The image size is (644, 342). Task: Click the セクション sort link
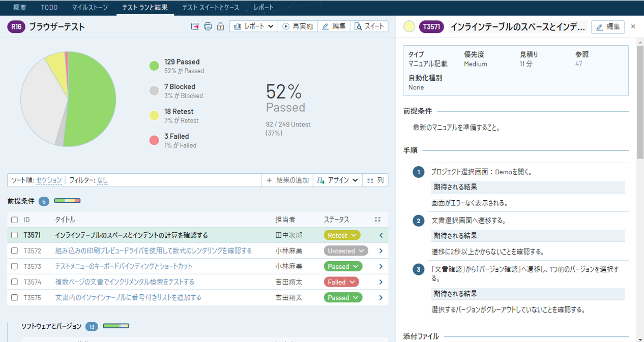(x=49, y=180)
